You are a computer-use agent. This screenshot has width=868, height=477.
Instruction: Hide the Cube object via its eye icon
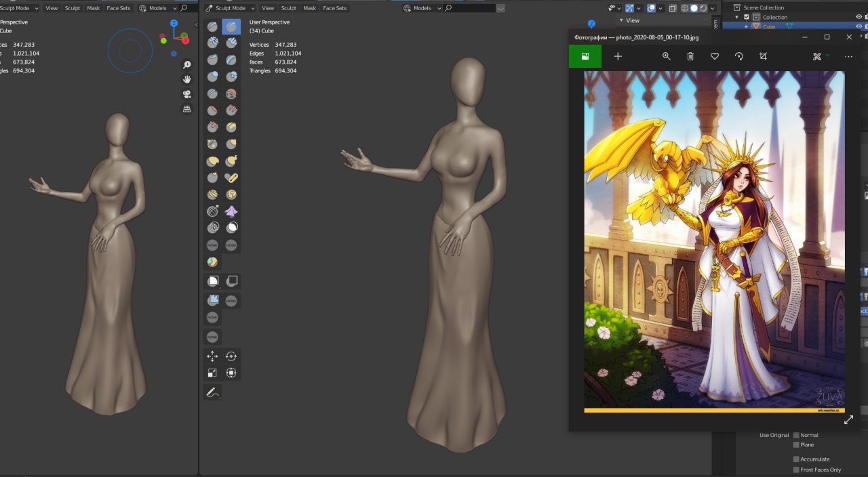859,26
